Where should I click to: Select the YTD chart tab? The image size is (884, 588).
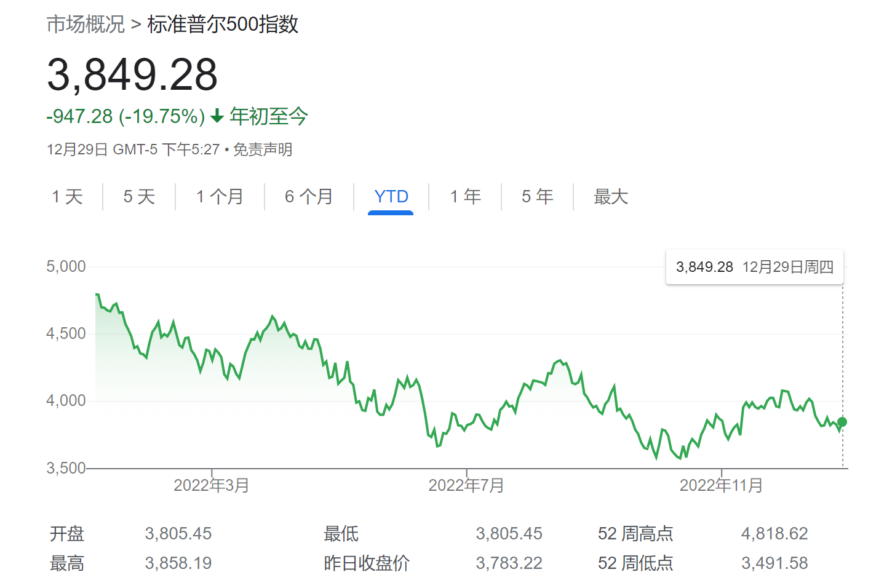coord(391,196)
